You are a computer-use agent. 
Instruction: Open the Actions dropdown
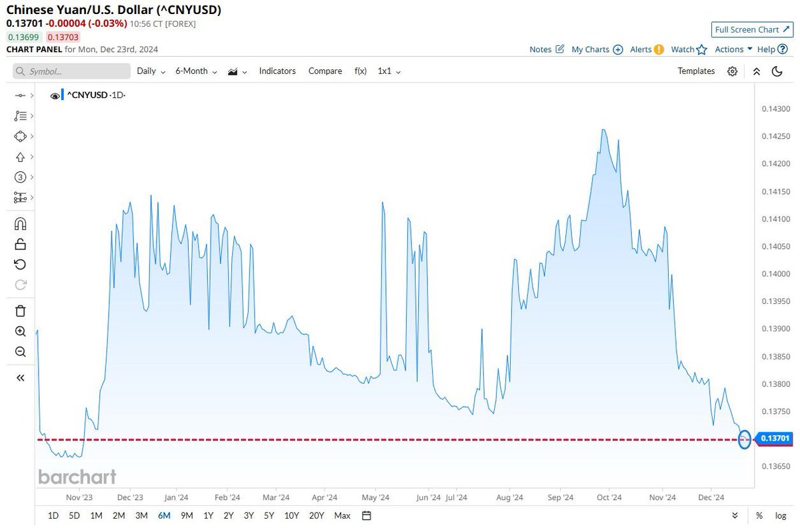point(733,49)
